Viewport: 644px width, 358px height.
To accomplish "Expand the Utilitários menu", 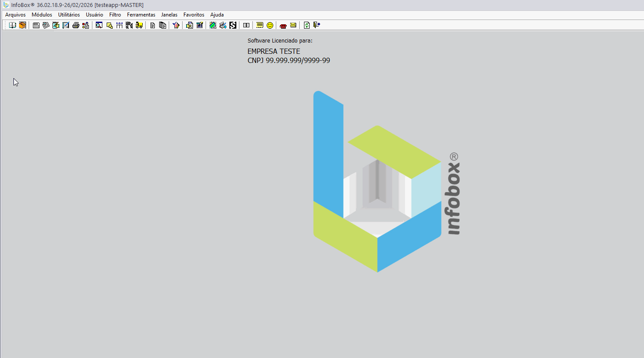I will [x=69, y=15].
